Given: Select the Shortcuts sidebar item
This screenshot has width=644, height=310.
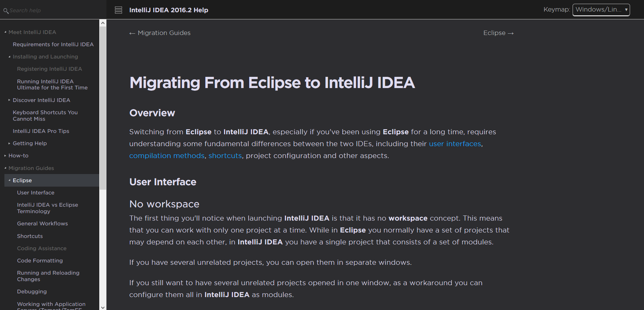Looking at the screenshot, I should click(30, 236).
